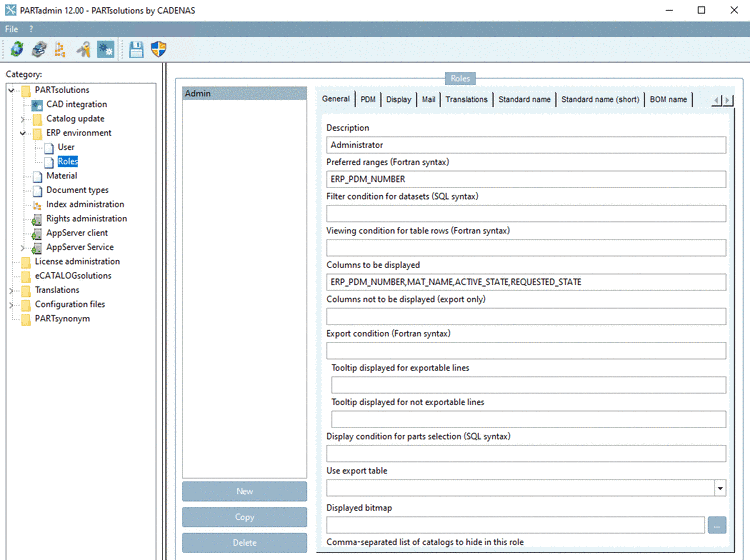750x560 pixels.
Task: Click the Displayed bitmap input field
Action: click(515, 525)
